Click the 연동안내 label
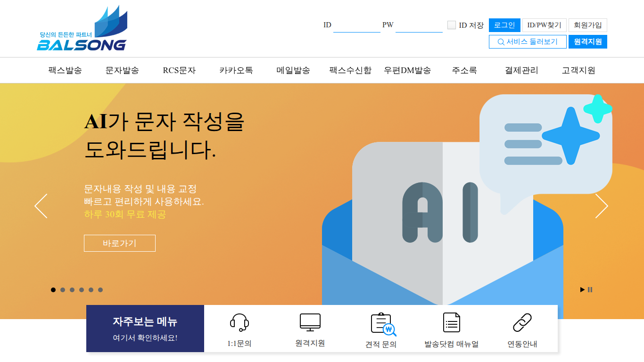 click(522, 344)
